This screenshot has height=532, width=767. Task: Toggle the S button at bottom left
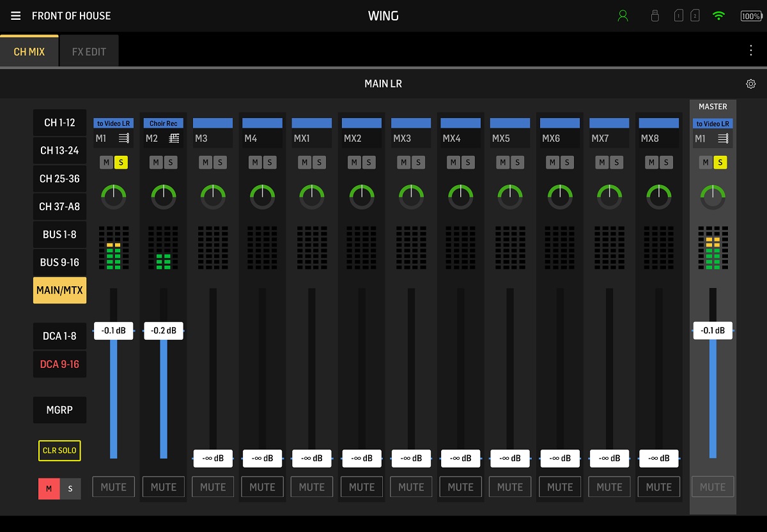pyautogui.click(x=70, y=489)
